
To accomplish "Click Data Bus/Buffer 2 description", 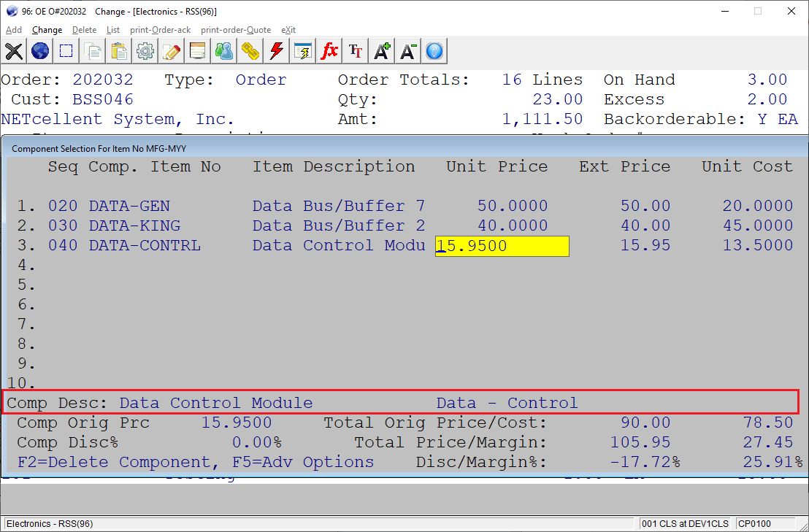I will (x=339, y=225).
